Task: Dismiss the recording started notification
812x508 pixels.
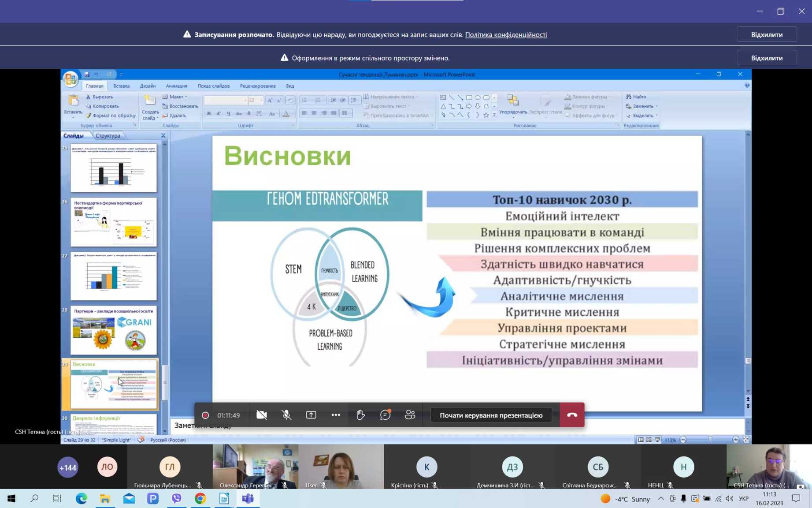Action: tap(767, 34)
